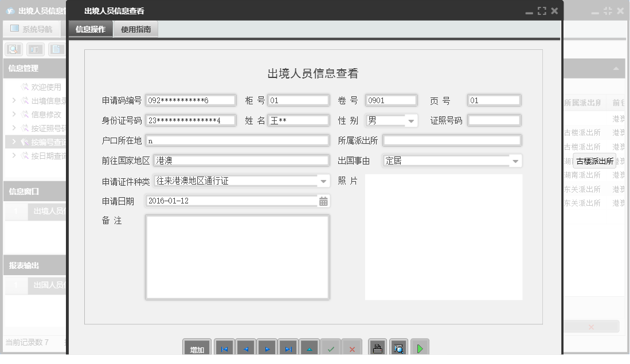Click the 照片 photo area

(x=443, y=237)
